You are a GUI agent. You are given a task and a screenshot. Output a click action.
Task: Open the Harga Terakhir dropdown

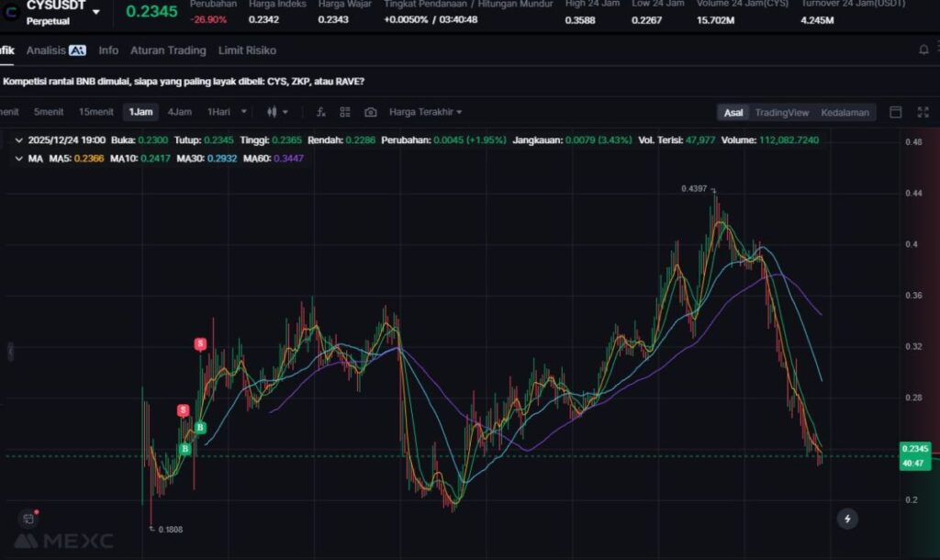pos(425,112)
